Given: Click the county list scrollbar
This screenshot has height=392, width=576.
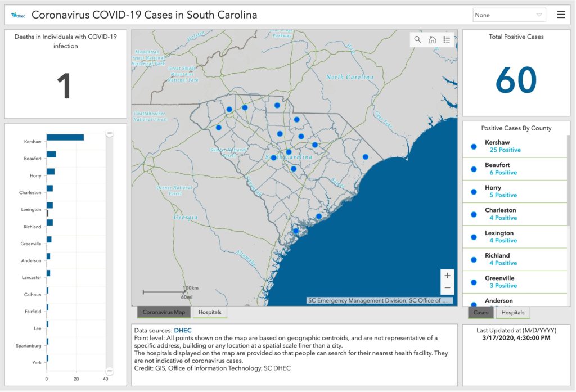Looking at the screenshot, I should coord(569,169).
